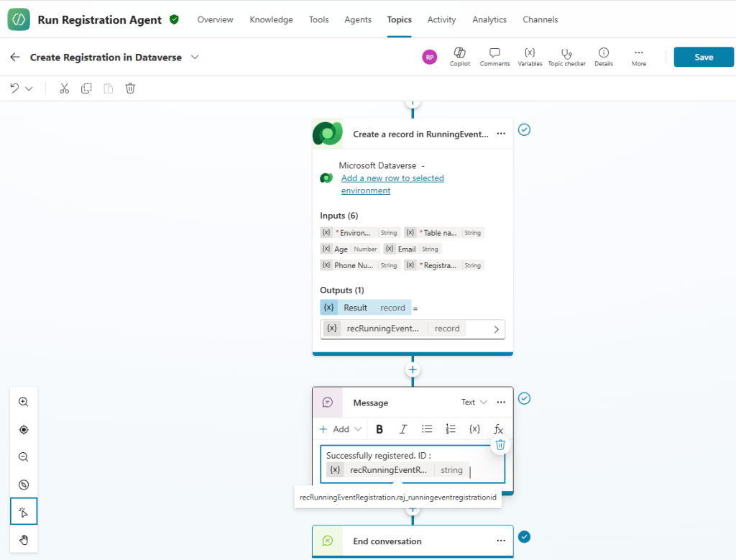Open the Comments icon
736x560 pixels.
(494, 54)
